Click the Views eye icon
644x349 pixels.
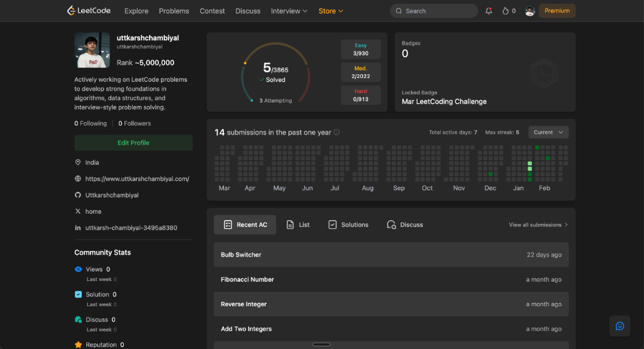tap(79, 269)
